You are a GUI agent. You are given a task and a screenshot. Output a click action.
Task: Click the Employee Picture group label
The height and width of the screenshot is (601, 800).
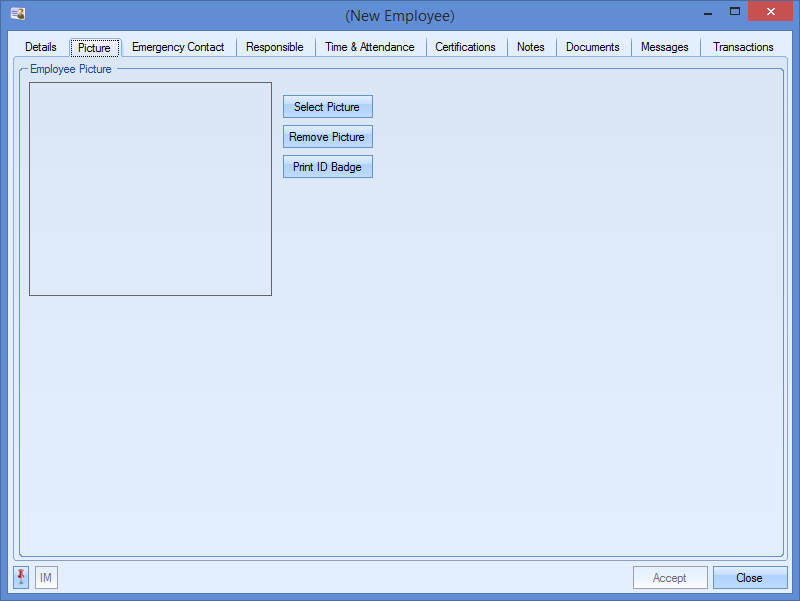coord(71,69)
